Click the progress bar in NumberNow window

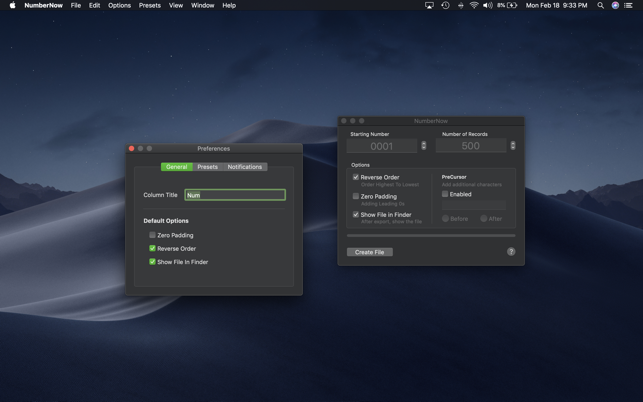click(431, 235)
